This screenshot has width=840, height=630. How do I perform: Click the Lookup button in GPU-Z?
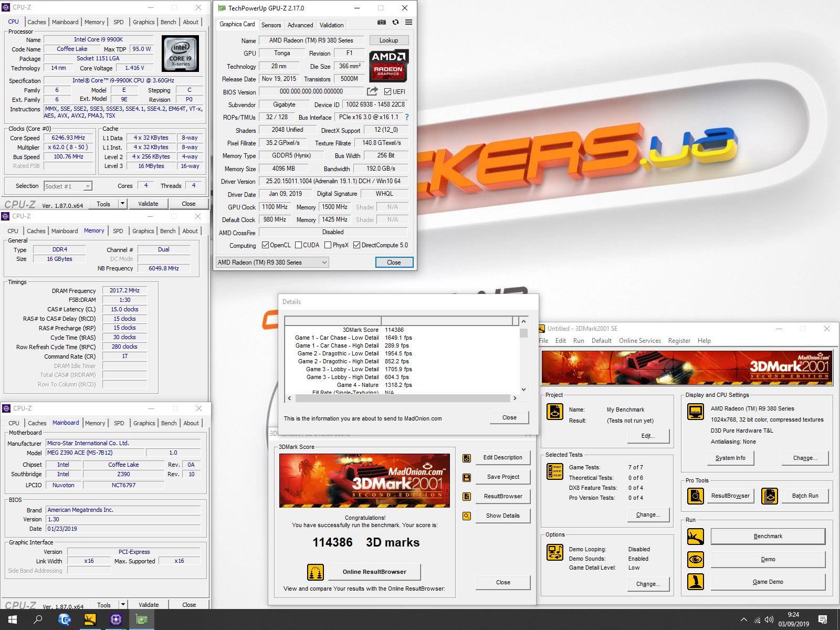(x=389, y=40)
